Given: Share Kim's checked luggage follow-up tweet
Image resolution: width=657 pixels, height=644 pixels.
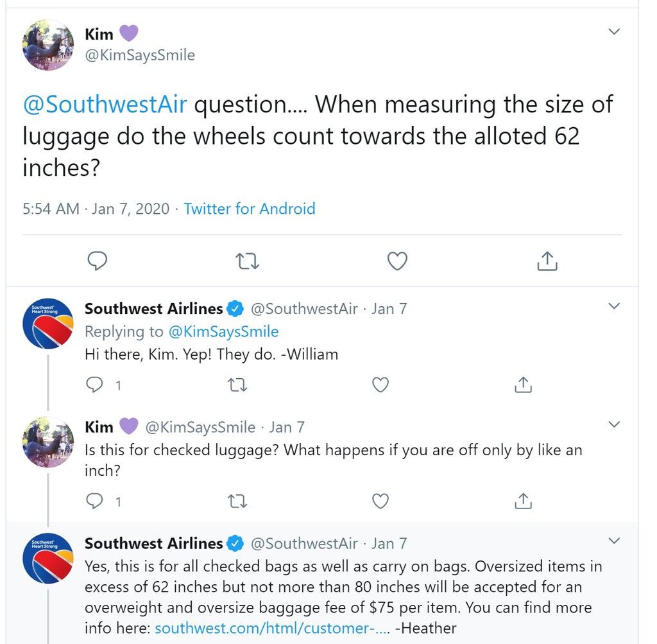Looking at the screenshot, I should [x=524, y=501].
